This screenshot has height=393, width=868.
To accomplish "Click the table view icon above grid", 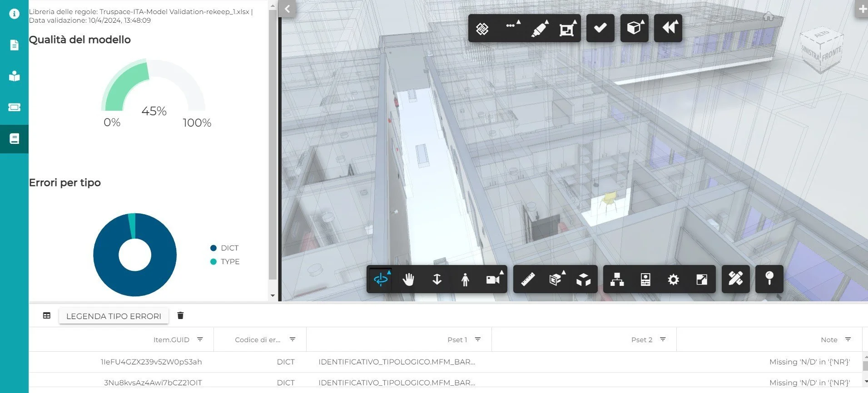I will [47, 315].
